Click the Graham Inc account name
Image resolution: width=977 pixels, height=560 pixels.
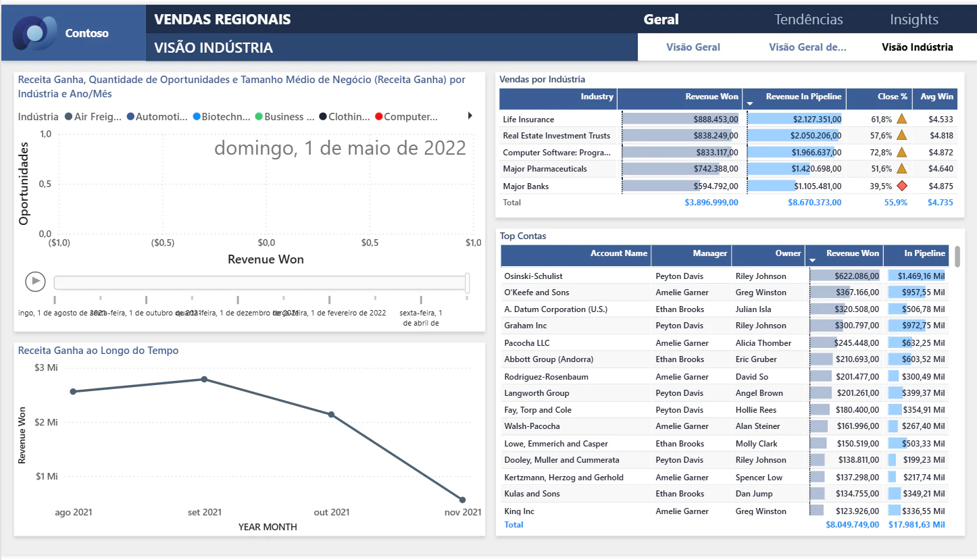click(524, 326)
